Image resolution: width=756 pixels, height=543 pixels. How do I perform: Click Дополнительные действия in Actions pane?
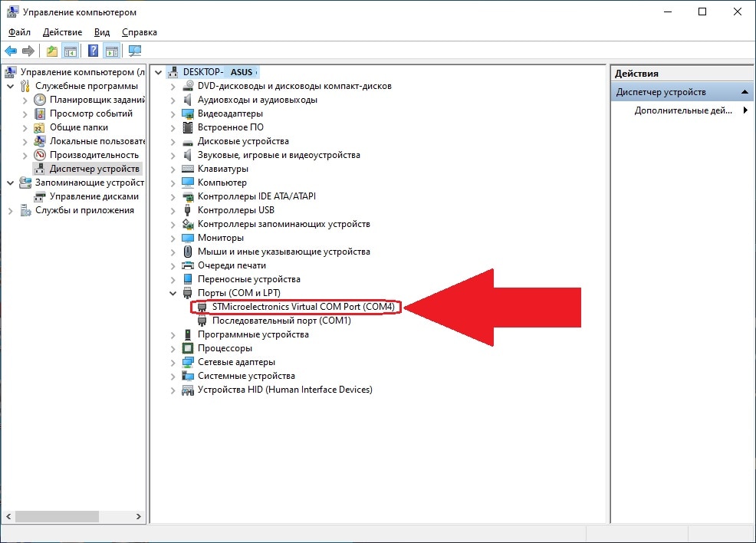click(x=683, y=110)
